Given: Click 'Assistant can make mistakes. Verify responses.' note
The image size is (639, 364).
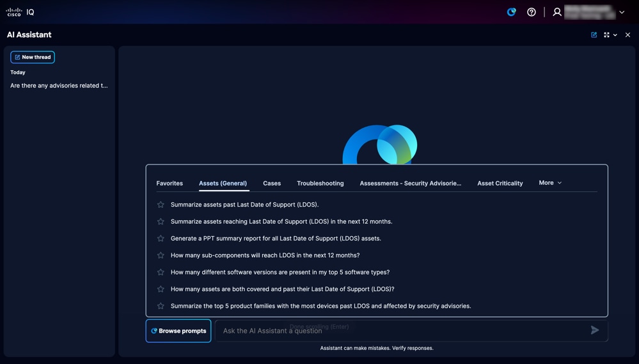Looking at the screenshot, I should 377,348.
